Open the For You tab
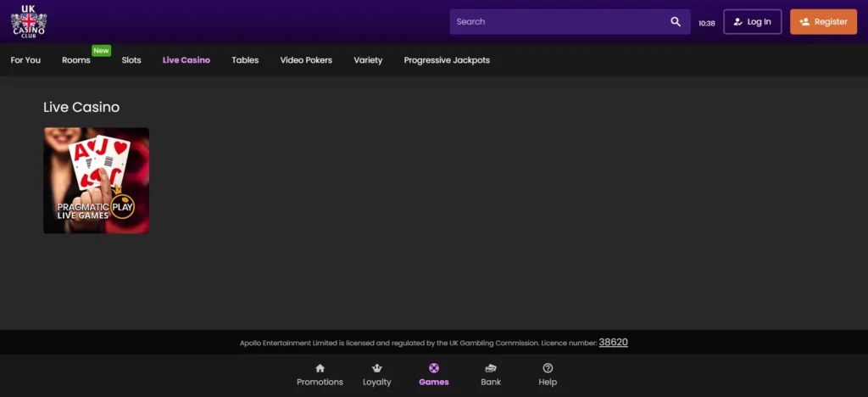The height and width of the screenshot is (397, 868). (25, 59)
